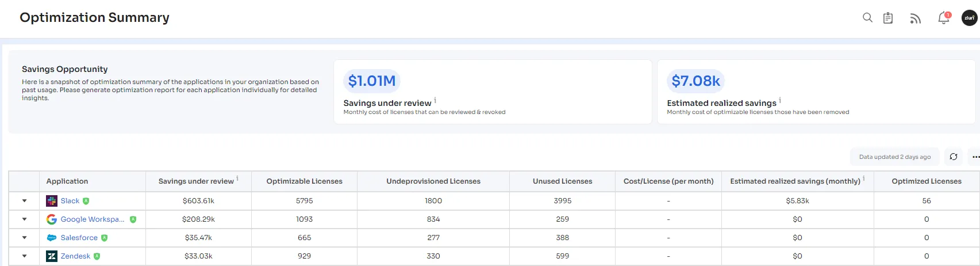
Task: Click the $7.08k realized savings value
Action: point(696,81)
